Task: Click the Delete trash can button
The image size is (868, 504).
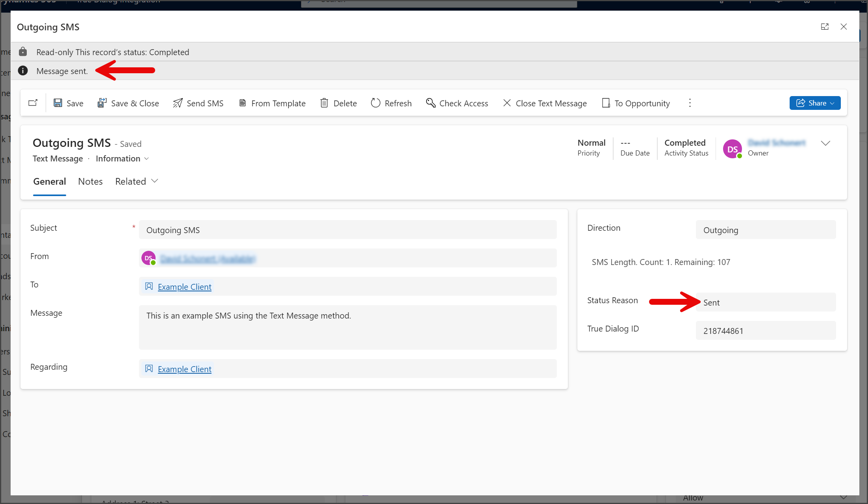Action: 338,103
